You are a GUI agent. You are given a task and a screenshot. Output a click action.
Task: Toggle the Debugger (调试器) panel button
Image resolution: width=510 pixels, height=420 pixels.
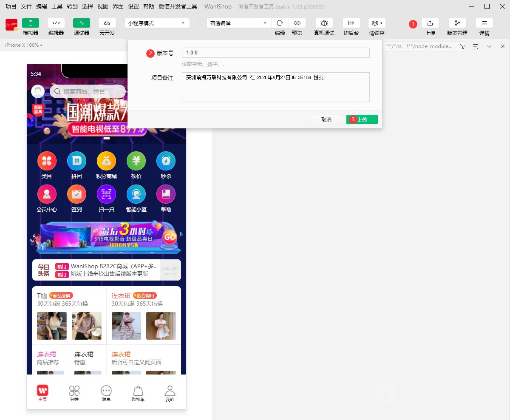pos(82,23)
